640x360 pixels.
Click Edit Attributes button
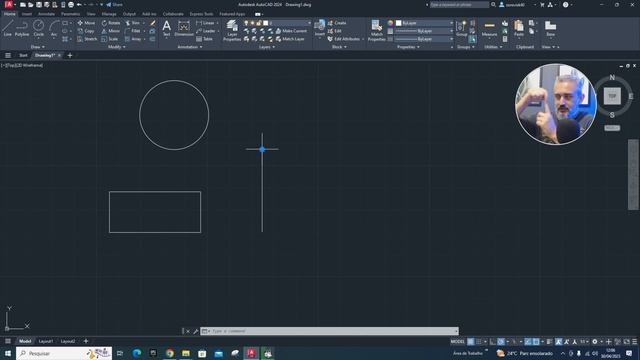pyautogui.click(x=344, y=39)
